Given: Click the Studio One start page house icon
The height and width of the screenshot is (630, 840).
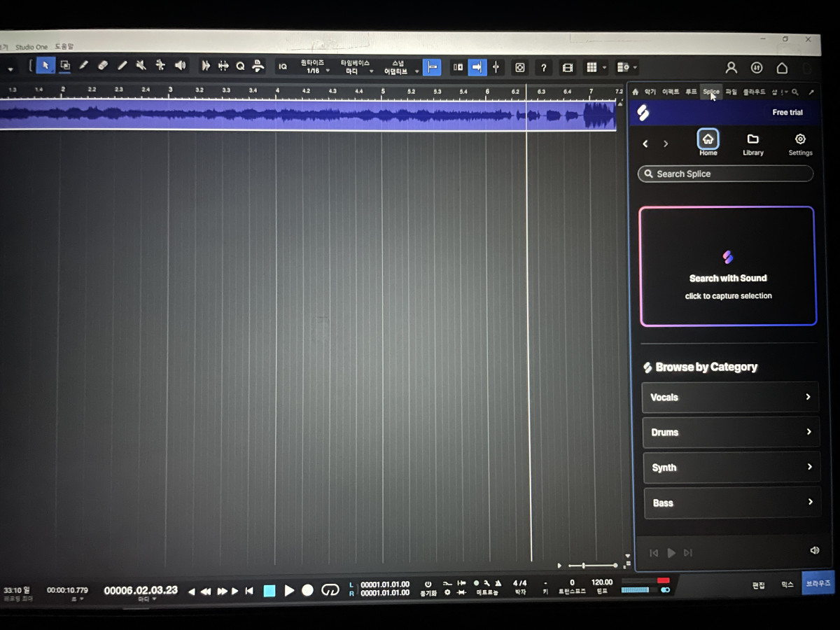Looking at the screenshot, I should [x=782, y=68].
